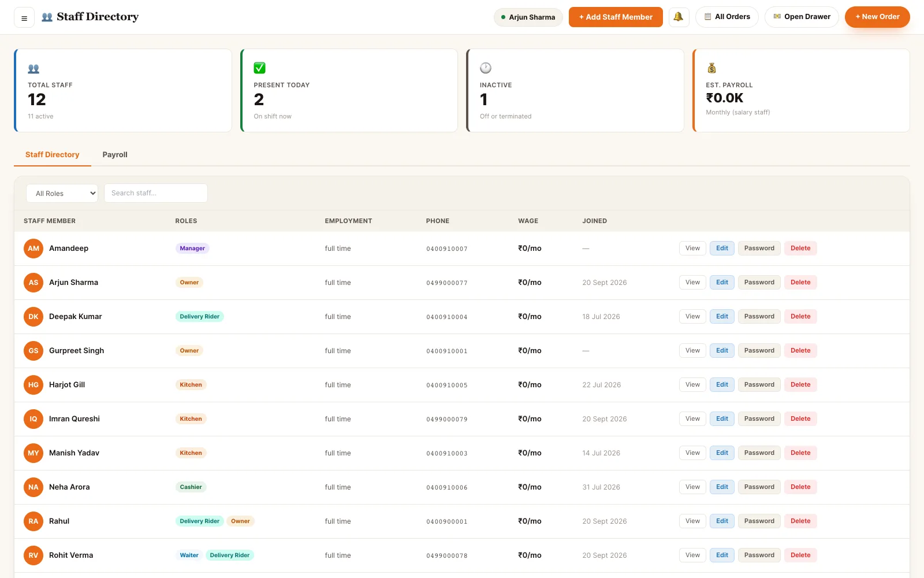This screenshot has height=578, width=924.
Task: Click Rohit Verma's Waiter role badge
Action: tap(189, 555)
